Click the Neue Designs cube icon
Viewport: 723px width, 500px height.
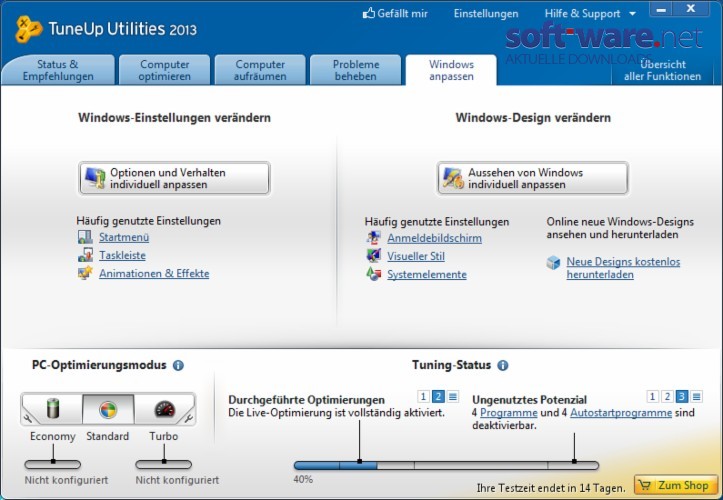pyautogui.click(x=553, y=262)
